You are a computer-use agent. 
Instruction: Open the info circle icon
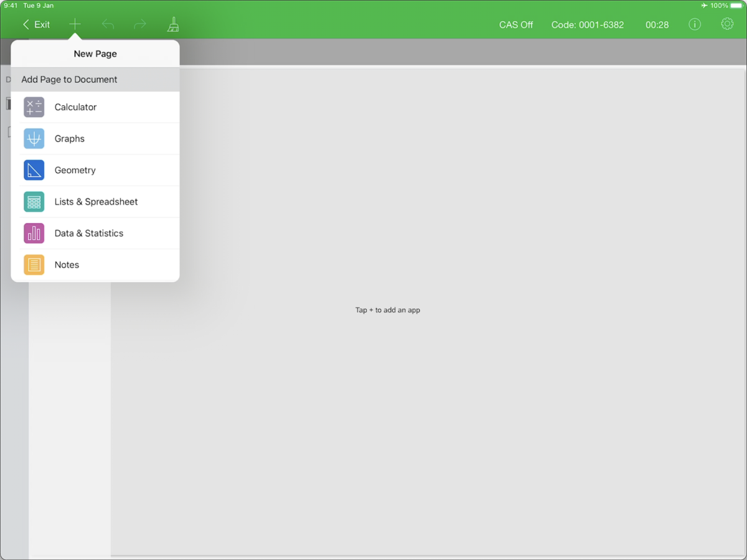click(695, 24)
